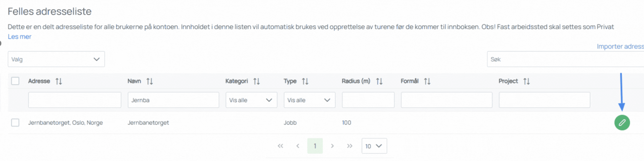
Task: Sort by Project column arrows
Action: point(527,81)
